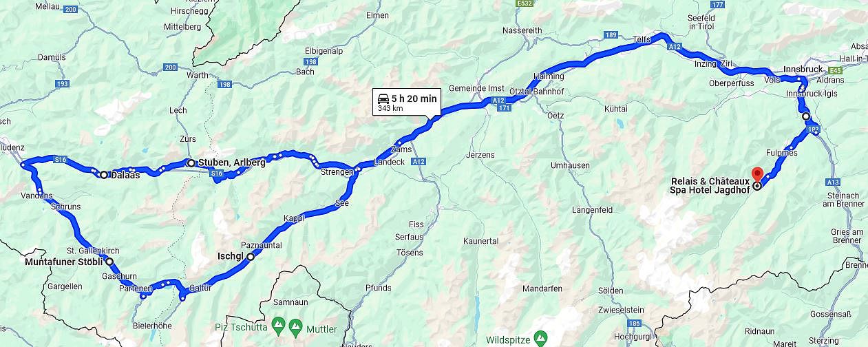Image resolution: width=868 pixels, height=347 pixels.
Task: Click the Landeck town label
Action: [x=388, y=162]
